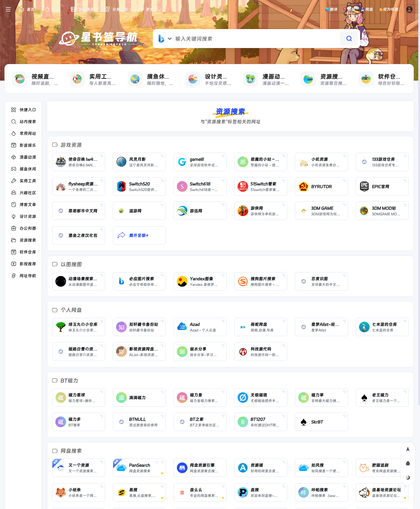Open the 以图搜图 section heading
The width and height of the screenshot is (420, 509).
click(x=71, y=264)
